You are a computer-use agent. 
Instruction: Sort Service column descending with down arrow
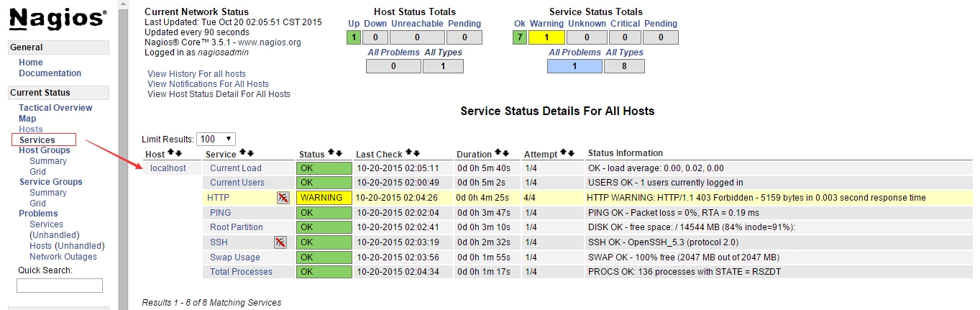pos(250,154)
